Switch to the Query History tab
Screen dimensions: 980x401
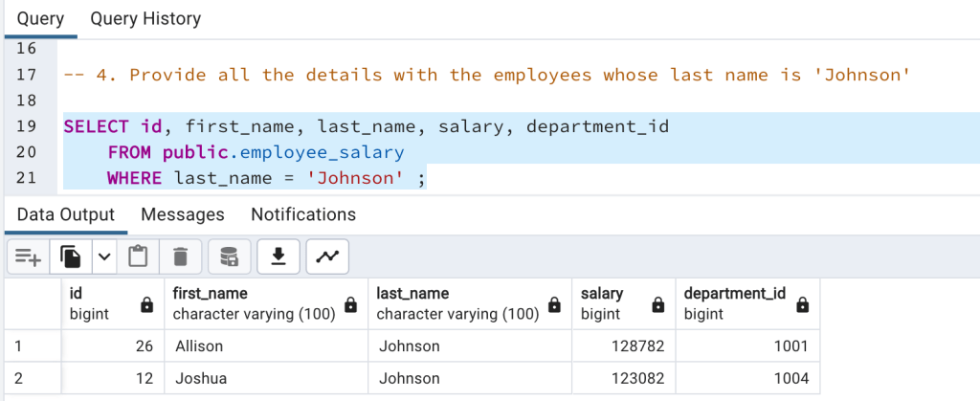[x=145, y=19]
